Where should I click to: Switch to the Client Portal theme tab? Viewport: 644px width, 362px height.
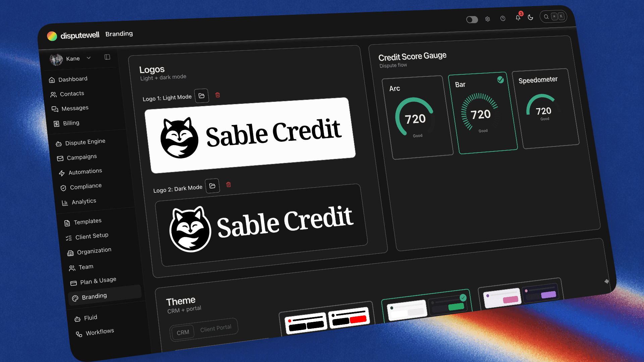coord(216,328)
